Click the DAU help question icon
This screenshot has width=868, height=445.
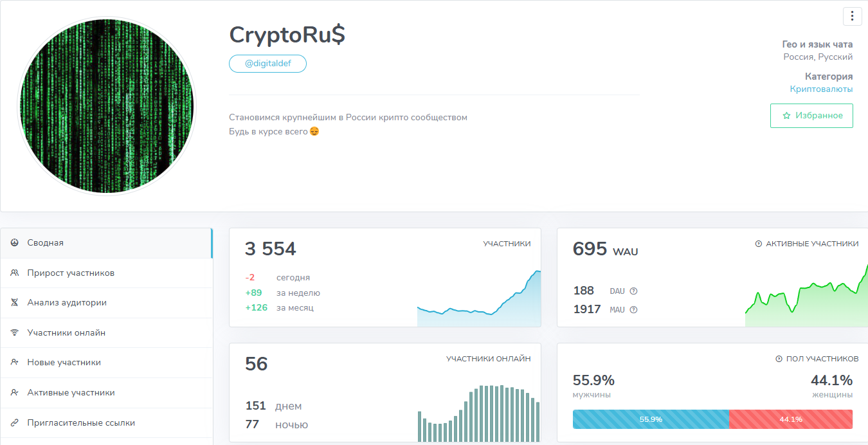[633, 291]
